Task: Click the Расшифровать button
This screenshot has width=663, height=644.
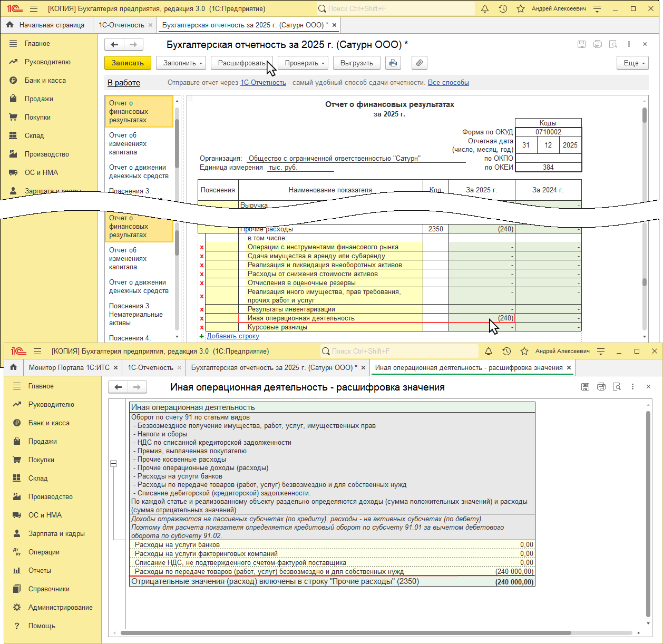Action: point(242,63)
